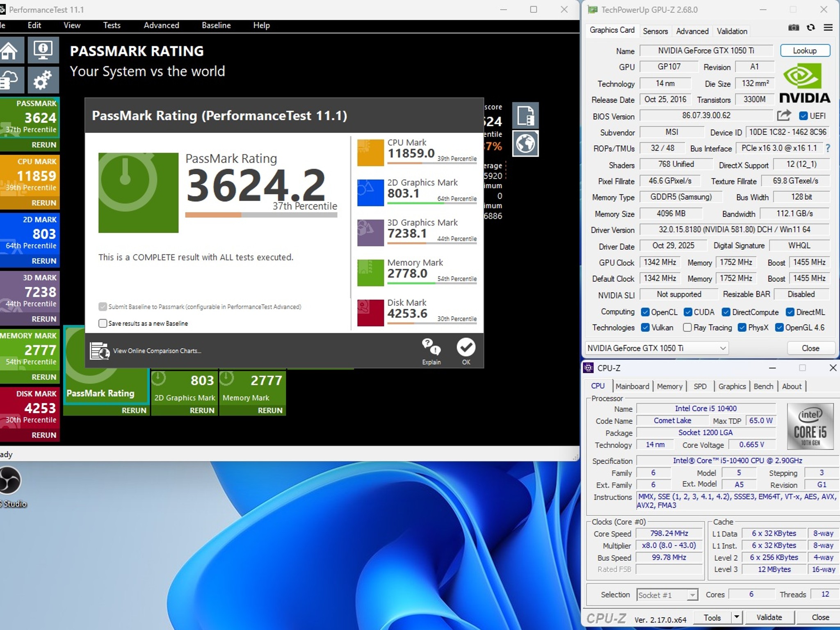Toggle the PhysX checkbox

742,327
